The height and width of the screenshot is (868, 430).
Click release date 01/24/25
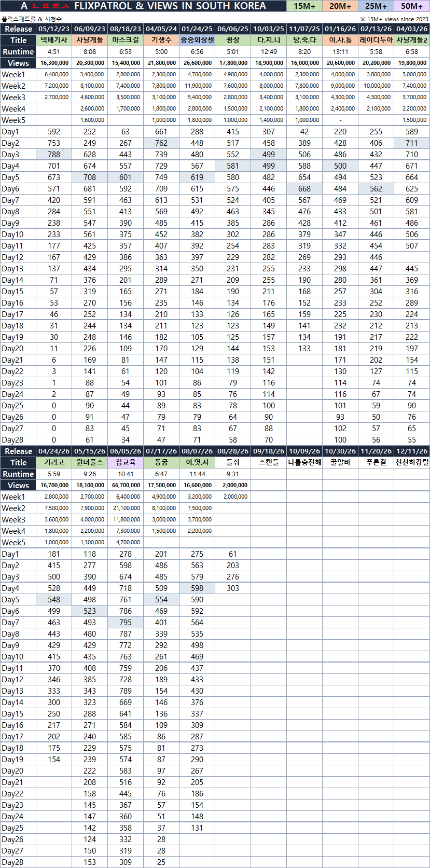coord(197,29)
